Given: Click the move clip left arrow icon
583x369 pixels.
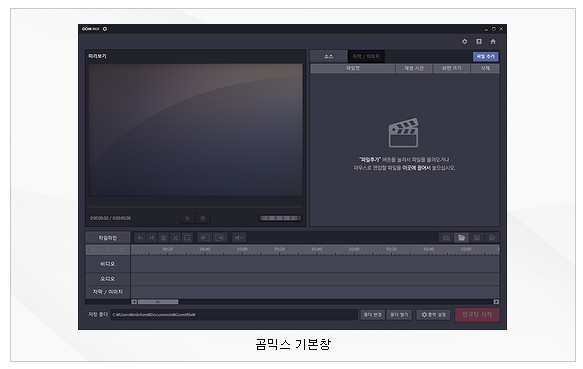Looking at the screenshot, I should [x=205, y=238].
